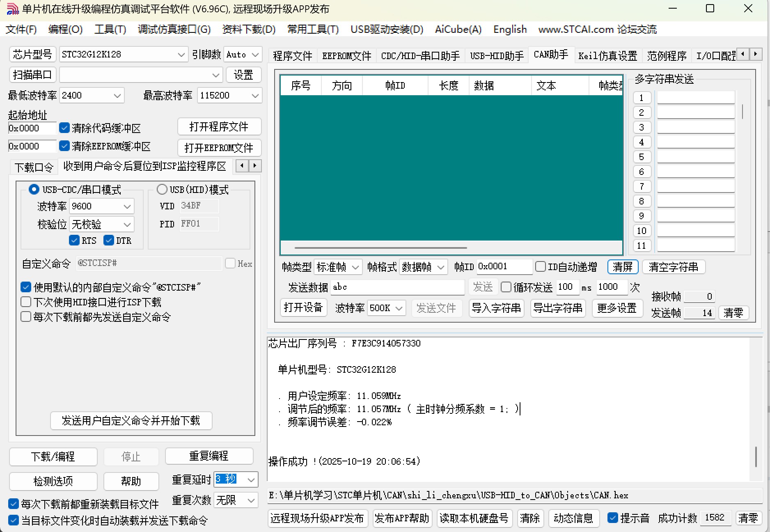Open the 校验位 parity dropdown
This screenshot has width=770, height=532.
tap(126, 224)
